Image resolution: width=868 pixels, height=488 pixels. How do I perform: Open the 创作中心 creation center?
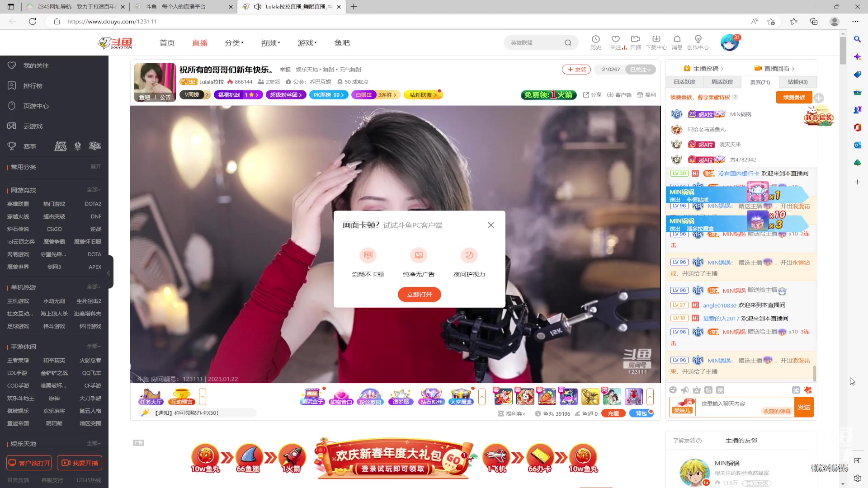698,42
